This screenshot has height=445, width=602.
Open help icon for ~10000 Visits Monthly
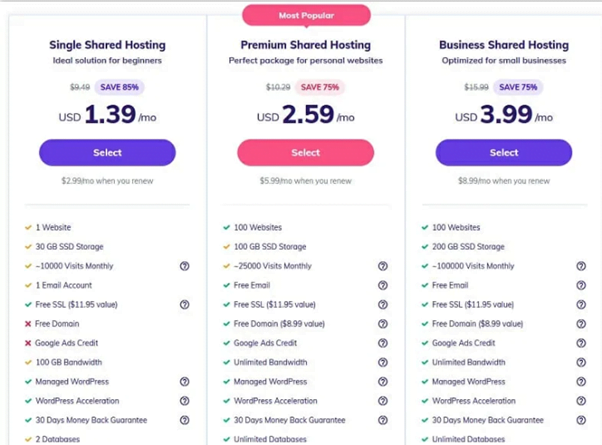click(185, 266)
